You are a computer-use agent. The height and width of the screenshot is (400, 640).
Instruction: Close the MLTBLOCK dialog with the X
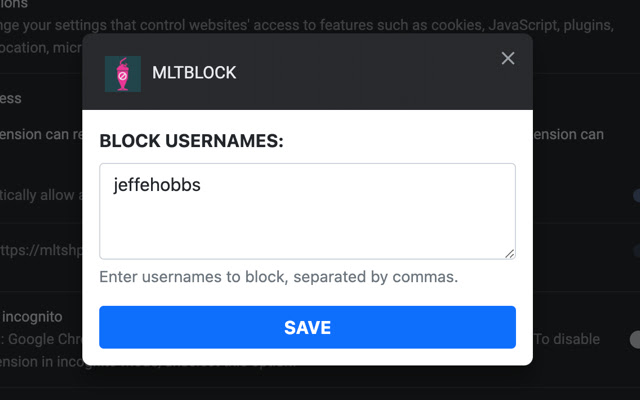pos(507,58)
